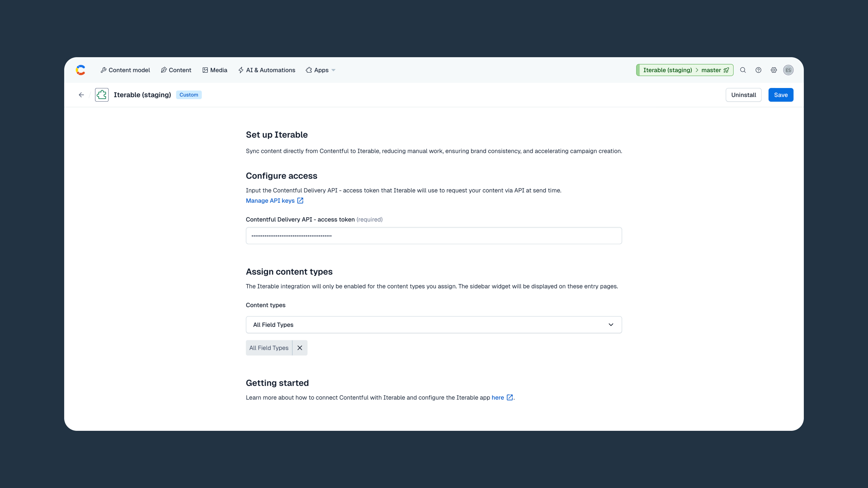Viewport: 868px width, 488px height.
Task: Open the settings gear icon
Action: (774, 70)
